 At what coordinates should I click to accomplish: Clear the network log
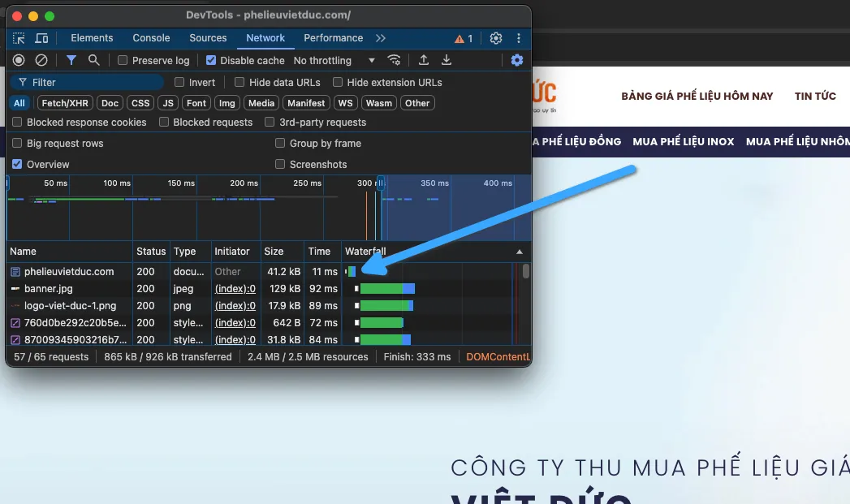click(41, 60)
